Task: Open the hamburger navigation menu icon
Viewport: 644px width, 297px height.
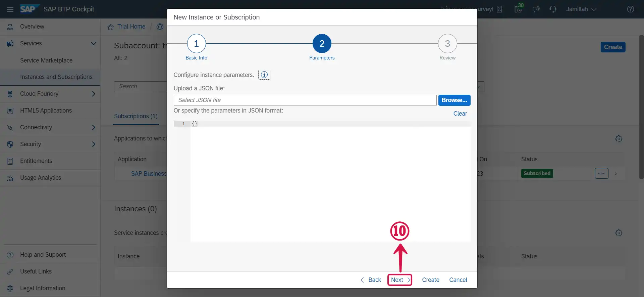Action: [10, 9]
